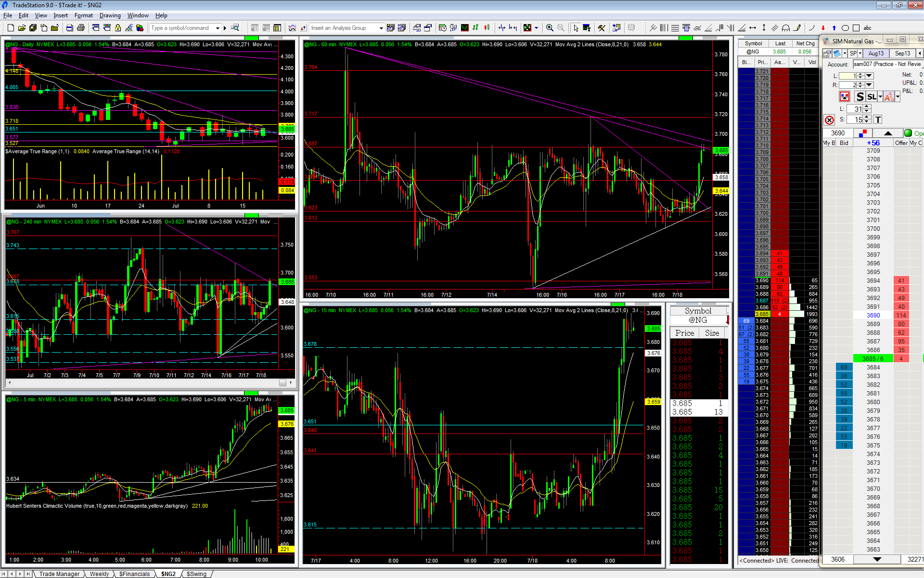Toggle the red-framed order bar mode button

point(845,97)
